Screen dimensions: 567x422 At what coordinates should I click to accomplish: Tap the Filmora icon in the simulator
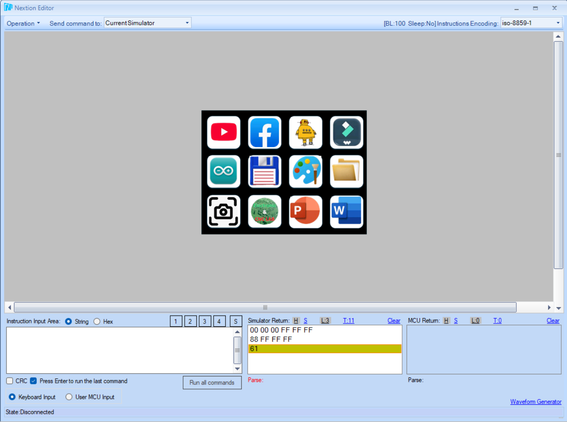(x=346, y=132)
